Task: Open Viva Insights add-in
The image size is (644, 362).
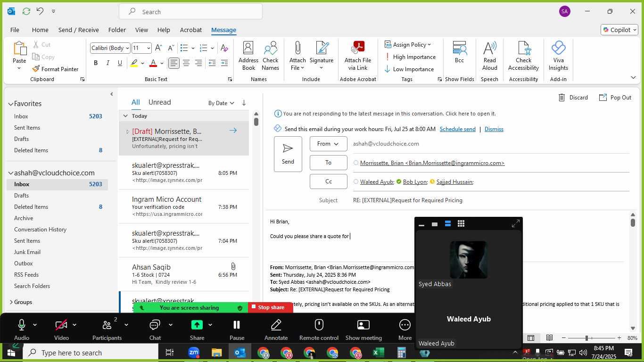Action: tap(558, 56)
